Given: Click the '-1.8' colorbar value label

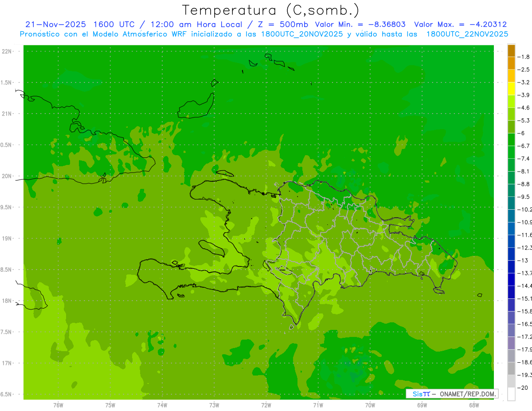Looking at the screenshot, I should pos(524,57).
